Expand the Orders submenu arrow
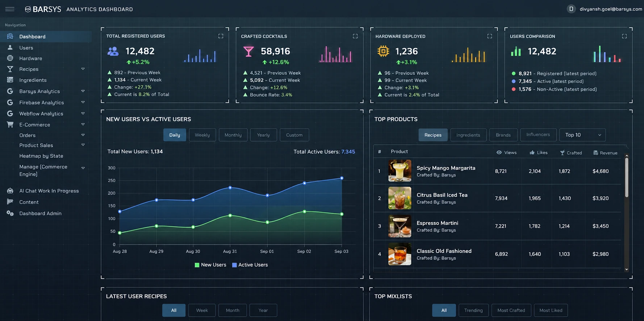The width and height of the screenshot is (644, 321). coord(83,135)
